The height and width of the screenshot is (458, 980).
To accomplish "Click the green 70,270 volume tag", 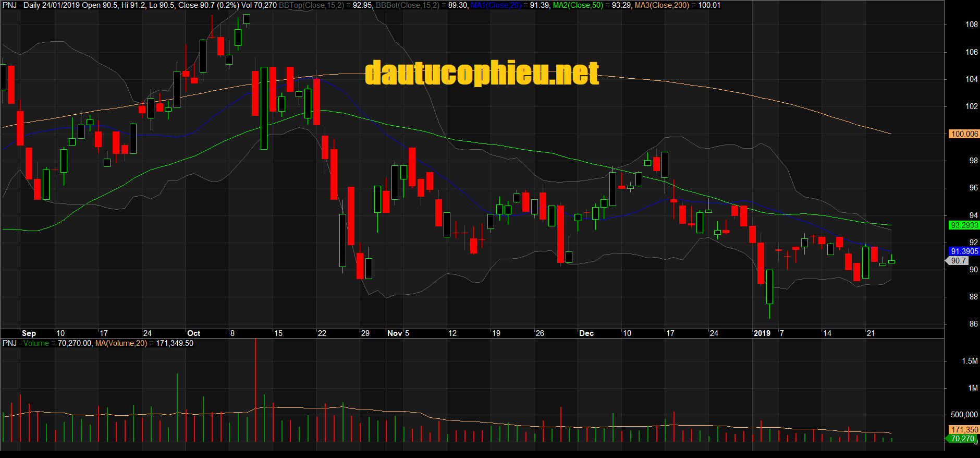I will (x=962, y=439).
